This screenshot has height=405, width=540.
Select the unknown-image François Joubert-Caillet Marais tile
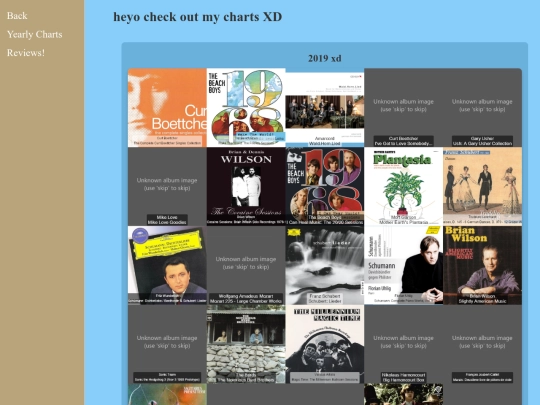[x=482, y=344]
